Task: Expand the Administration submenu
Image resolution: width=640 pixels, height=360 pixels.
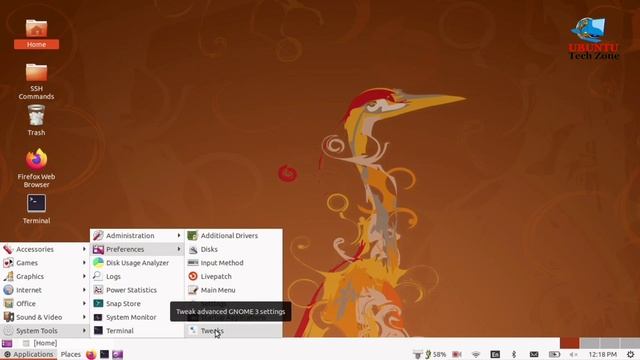Action: click(137, 236)
